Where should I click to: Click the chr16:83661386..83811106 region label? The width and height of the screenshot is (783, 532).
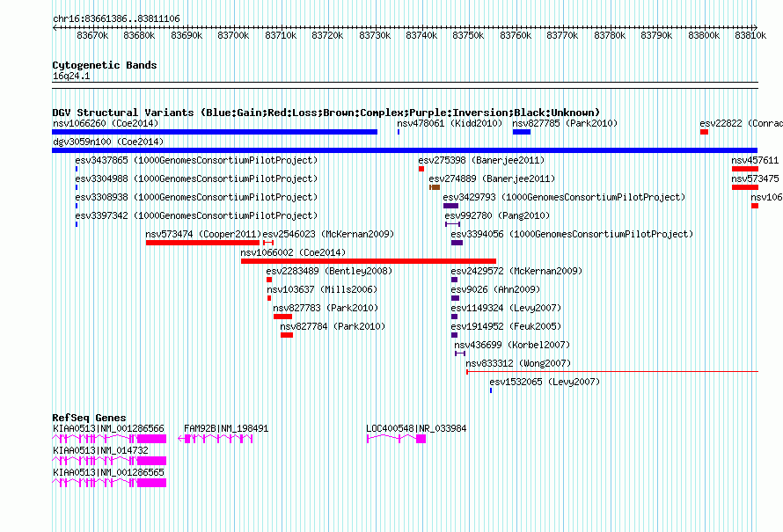click(x=116, y=18)
